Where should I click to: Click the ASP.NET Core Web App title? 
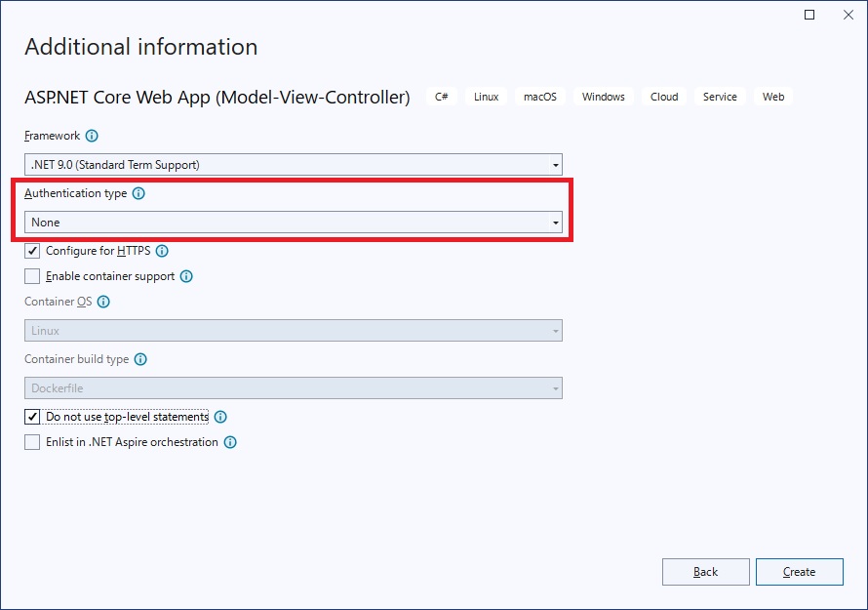pyautogui.click(x=217, y=97)
